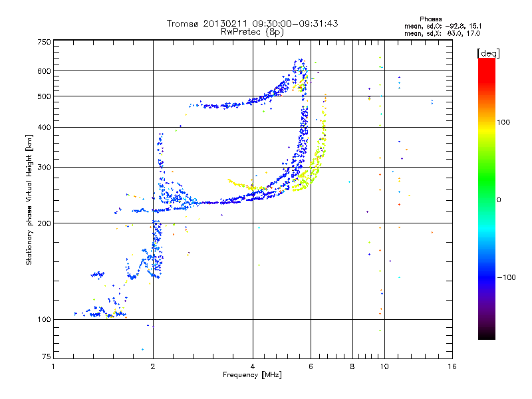Click the 10 tick label on frequency axis
Viewport: 532px width, 399px height.
click(384, 366)
